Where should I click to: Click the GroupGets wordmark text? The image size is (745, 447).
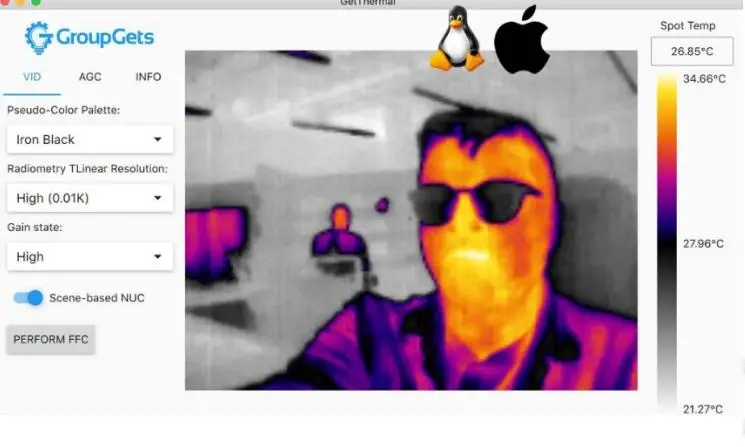(x=105, y=37)
